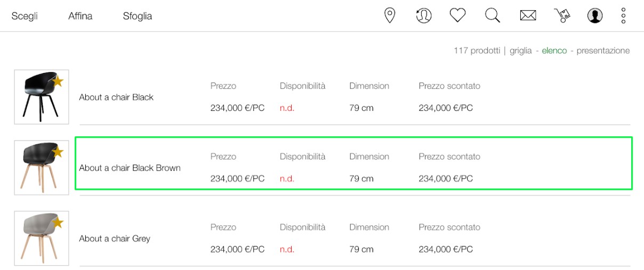The image size is (644, 270).
Task: Select the elenco view link
Action: (x=554, y=51)
